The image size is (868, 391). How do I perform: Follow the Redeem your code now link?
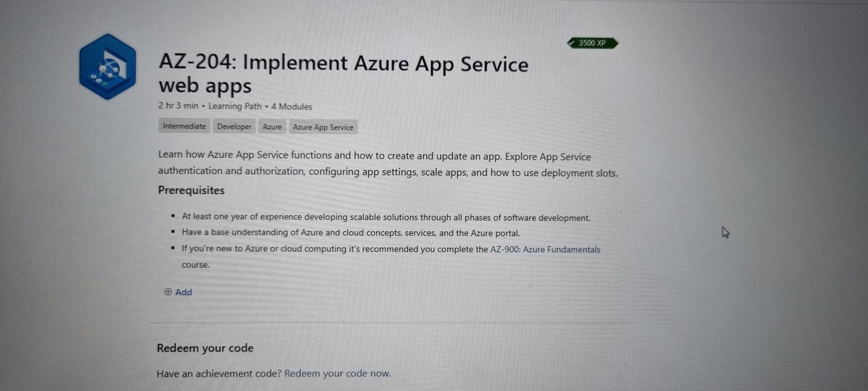(338, 374)
